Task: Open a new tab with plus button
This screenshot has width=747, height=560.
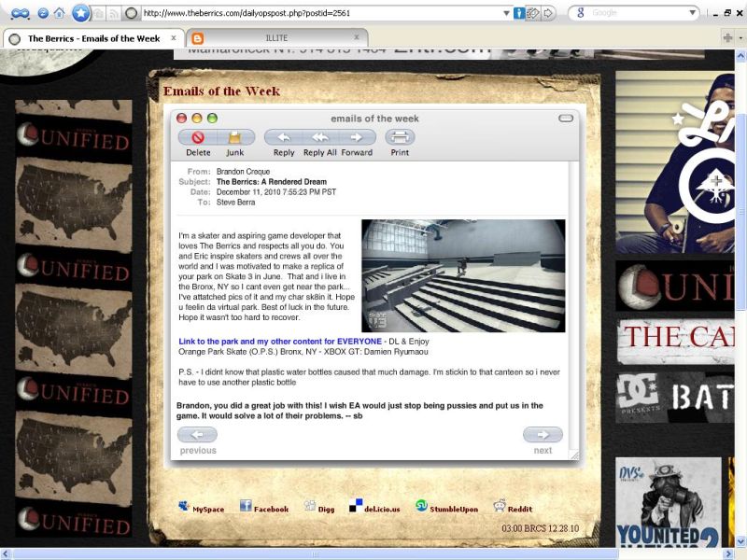Action: pos(727,37)
